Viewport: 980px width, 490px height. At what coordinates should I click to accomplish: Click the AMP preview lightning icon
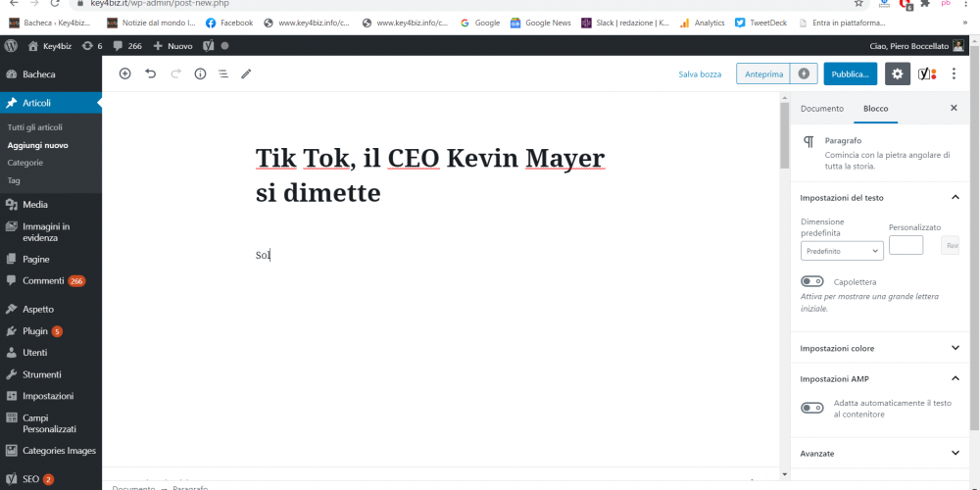click(x=804, y=73)
